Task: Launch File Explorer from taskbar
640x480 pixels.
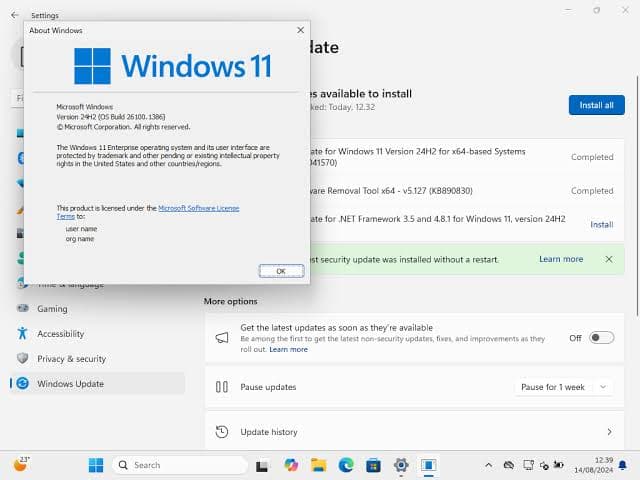Action: (318, 465)
